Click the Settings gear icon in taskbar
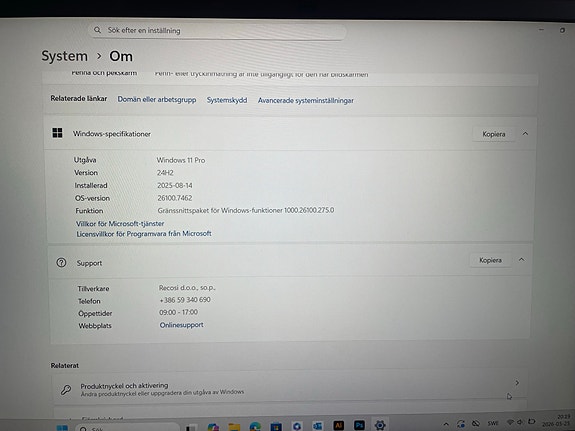The height and width of the screenshot is (431, 575). (380, 425)
